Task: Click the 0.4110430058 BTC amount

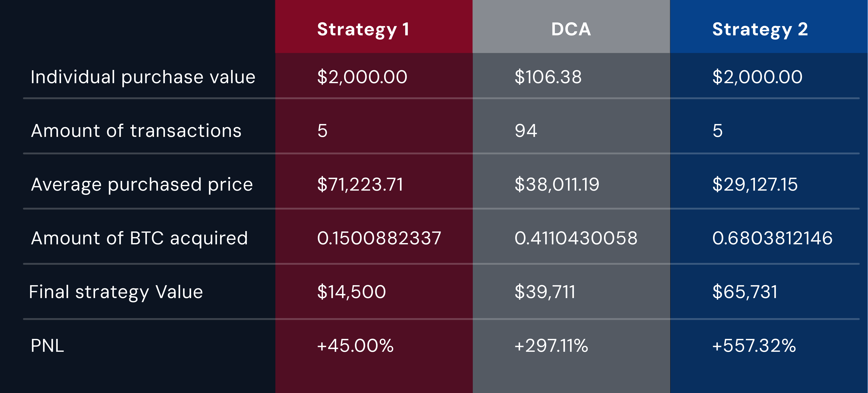Action: pos(576,238)
